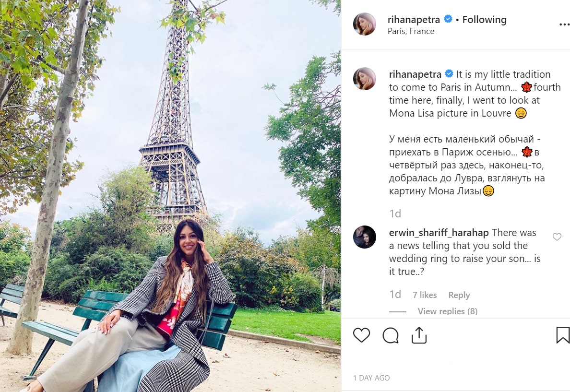
Task: Open erwin_shariff_harahap's profile avatar
Action: point(364,237)
